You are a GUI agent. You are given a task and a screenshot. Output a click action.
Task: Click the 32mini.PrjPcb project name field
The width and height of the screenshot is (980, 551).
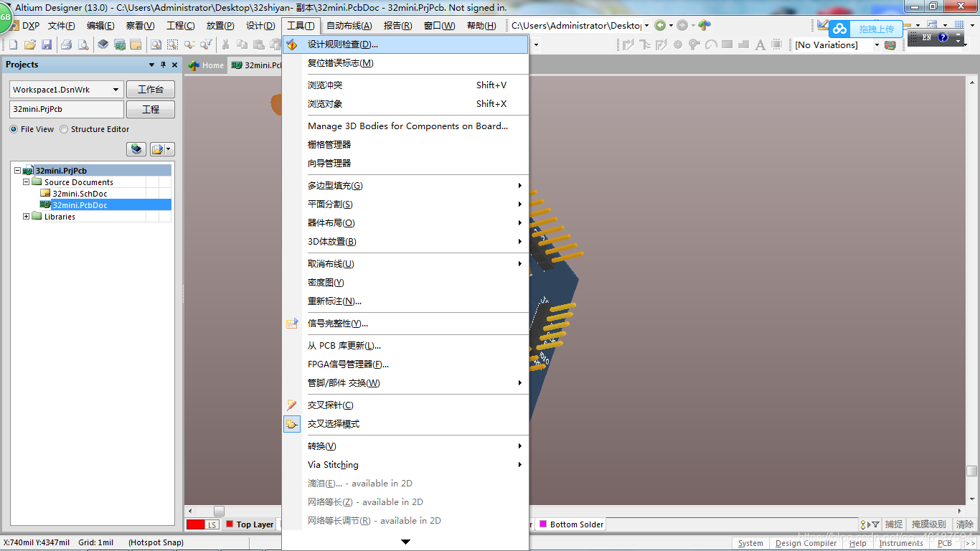pyautogui.click(x=67, y=110)
